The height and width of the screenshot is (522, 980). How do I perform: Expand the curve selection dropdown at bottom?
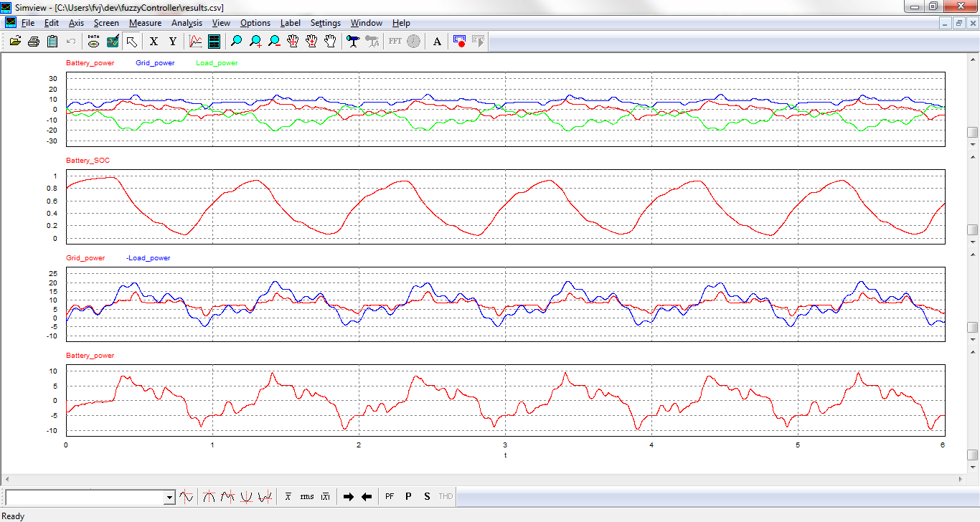click(x=170, y=497)
